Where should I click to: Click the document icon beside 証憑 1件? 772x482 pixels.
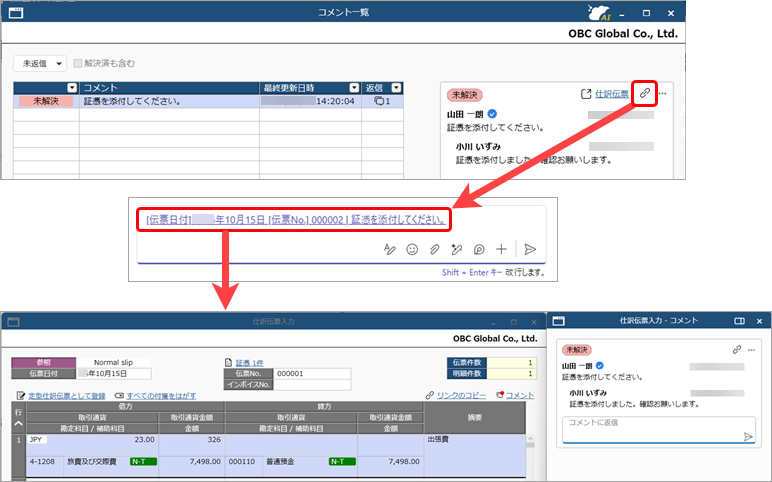click(x=228, y=362)
